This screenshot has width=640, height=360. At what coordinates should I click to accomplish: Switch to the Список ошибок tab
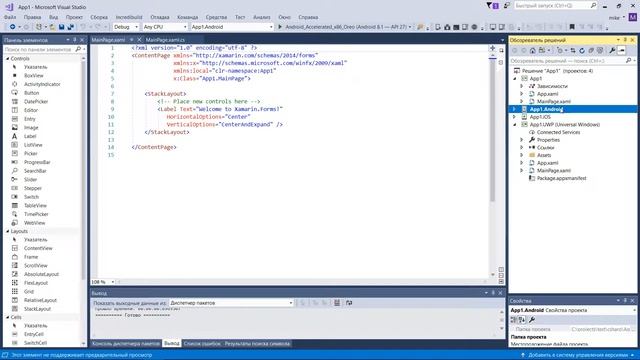202,344
